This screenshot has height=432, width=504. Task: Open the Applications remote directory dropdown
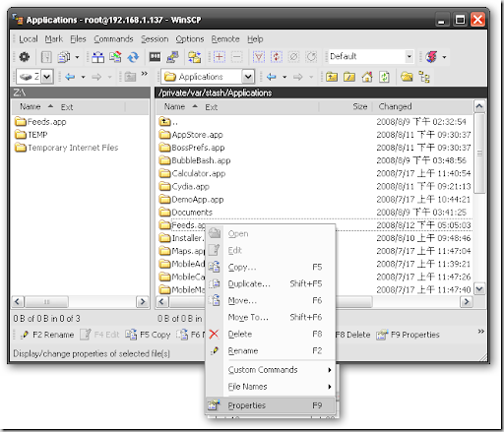click(248, 77)
